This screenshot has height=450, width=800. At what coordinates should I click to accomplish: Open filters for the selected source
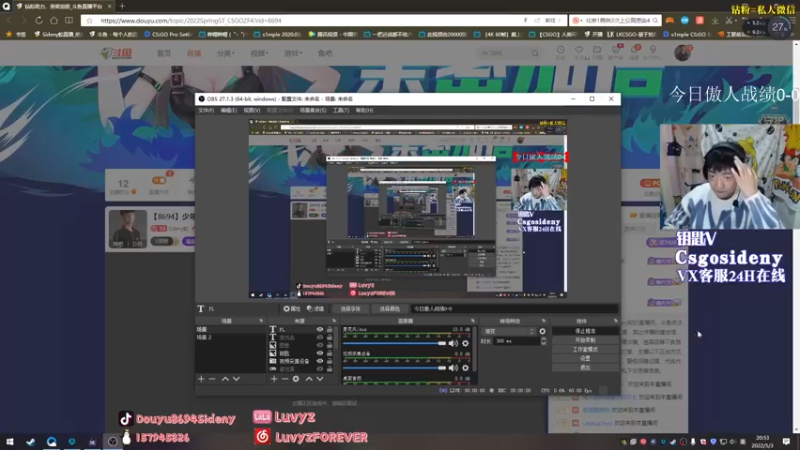[x=315, y=309]
